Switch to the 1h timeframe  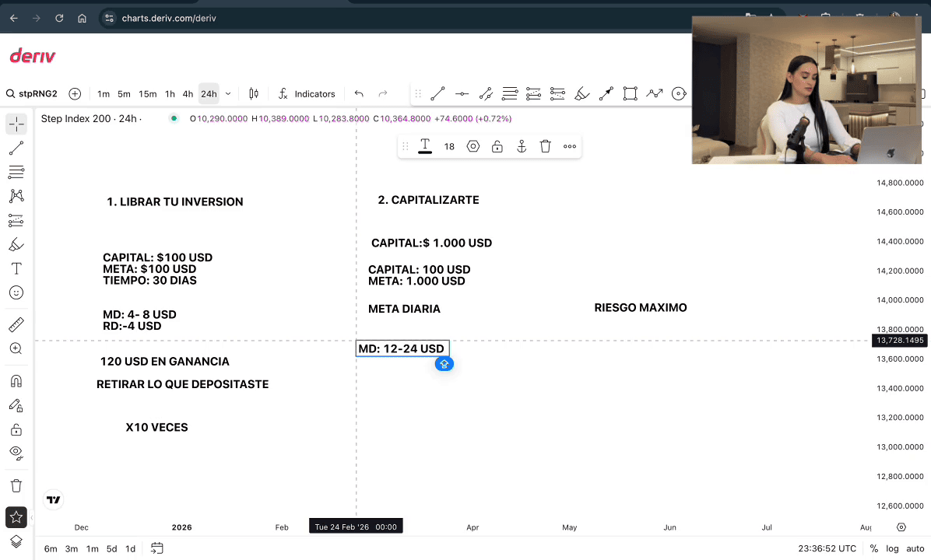(x=170, y=94)
